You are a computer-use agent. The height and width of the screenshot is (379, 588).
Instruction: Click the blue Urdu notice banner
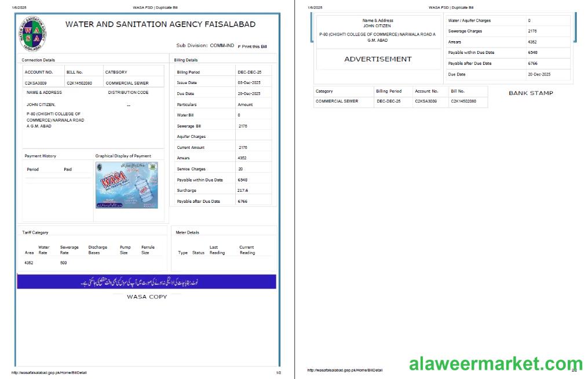(x=147, y=281)
